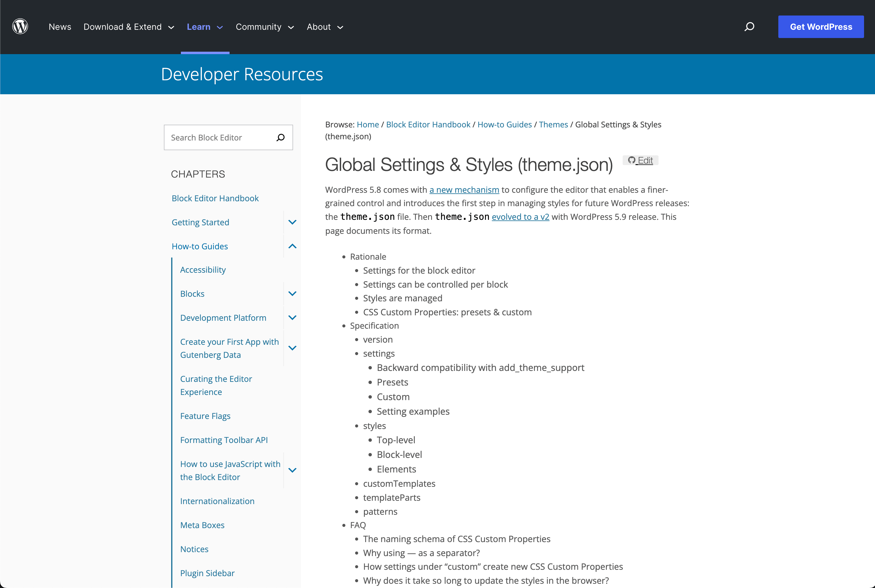Expand the Community dropdown chevron
Image resolution: width=875 pixels, height=588 pixels.
tap(291, 27)
